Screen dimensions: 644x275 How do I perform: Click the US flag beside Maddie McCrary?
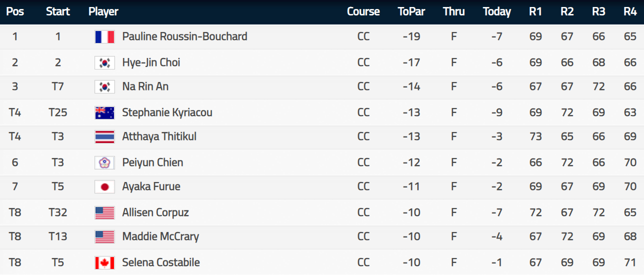point(104,236)
